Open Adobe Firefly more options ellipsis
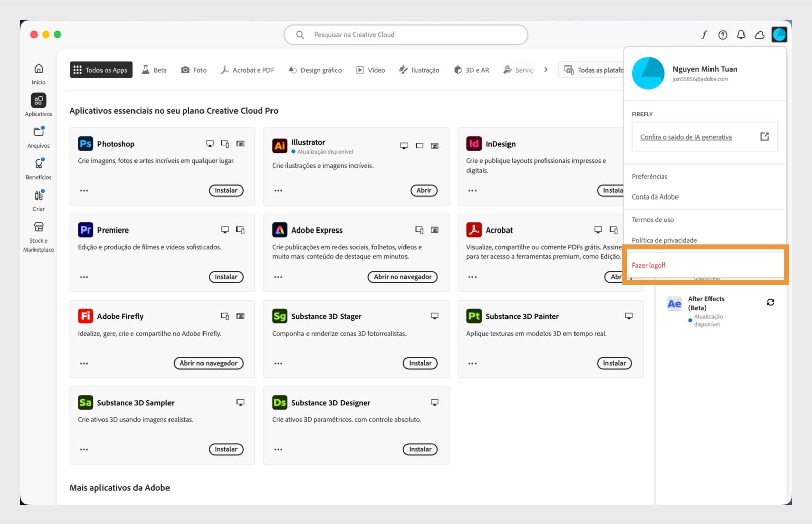The image size is (812, 525). coord(84,364)
